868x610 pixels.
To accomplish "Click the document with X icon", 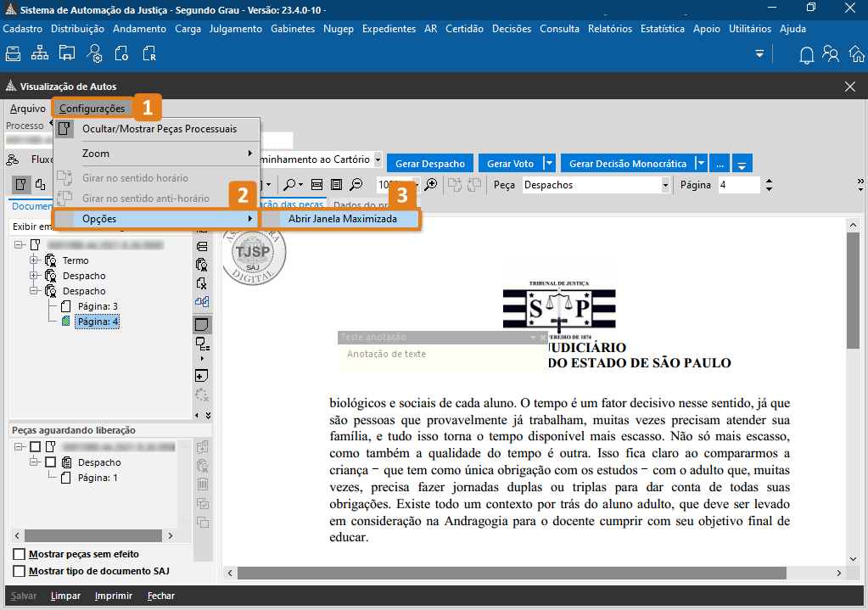I will pyautogui.click(x=202, y=283).
